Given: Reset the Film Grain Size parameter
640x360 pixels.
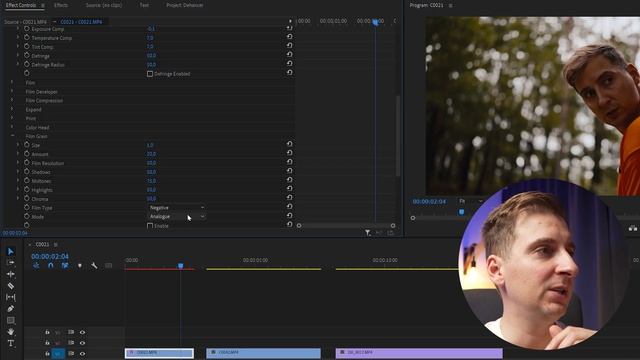Looking at the screenshot, I should click(289, 144).
